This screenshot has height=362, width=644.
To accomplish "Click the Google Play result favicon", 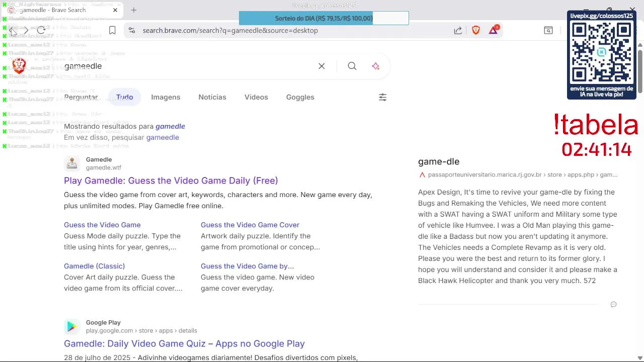I will [72, 326].
